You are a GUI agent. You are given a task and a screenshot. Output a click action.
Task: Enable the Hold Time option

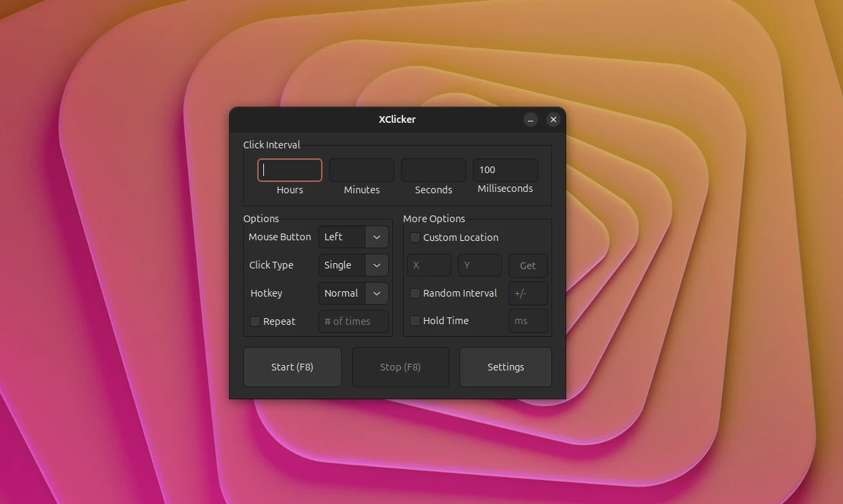tap(415, 321)
